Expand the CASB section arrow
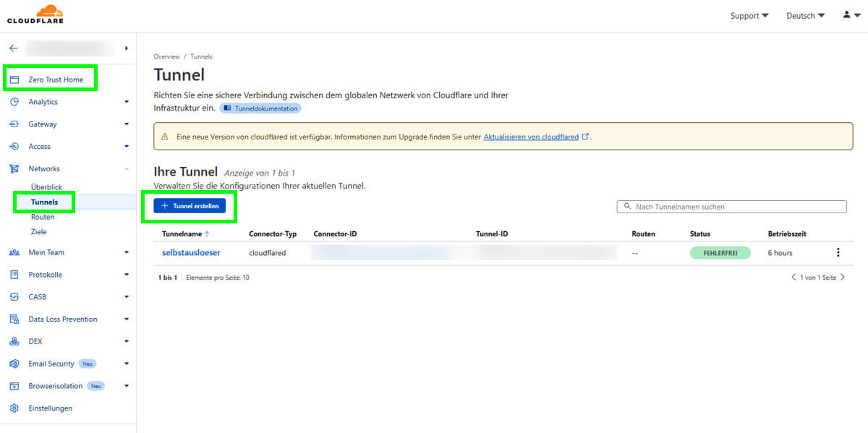Image resolution: width=868 pixels, height=433 pixels. click(127, 297)
